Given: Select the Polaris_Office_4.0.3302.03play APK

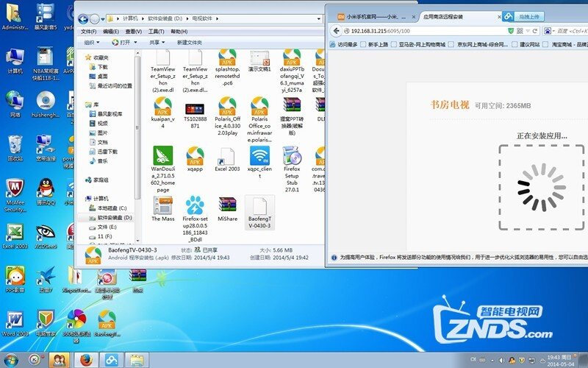Looking at the screenshot, I should click(x=227, y=116).
